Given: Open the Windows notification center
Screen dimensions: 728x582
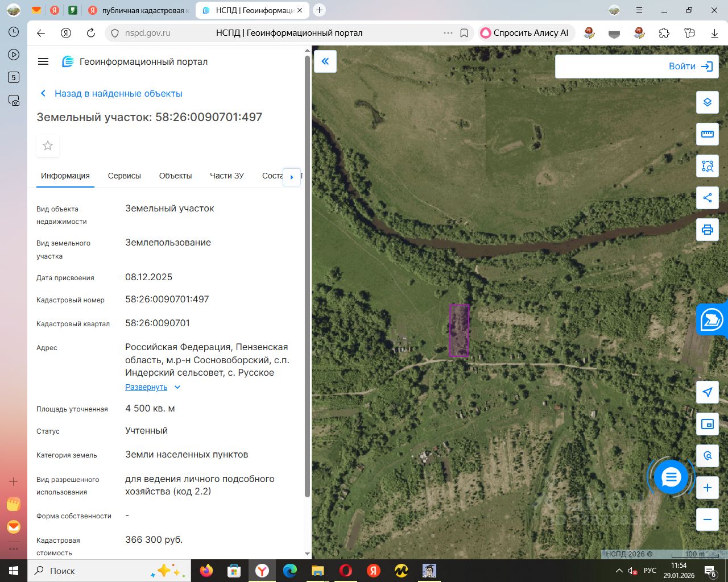Looking at the screenshot, I should pyautogui.click(x=710, y=571).
